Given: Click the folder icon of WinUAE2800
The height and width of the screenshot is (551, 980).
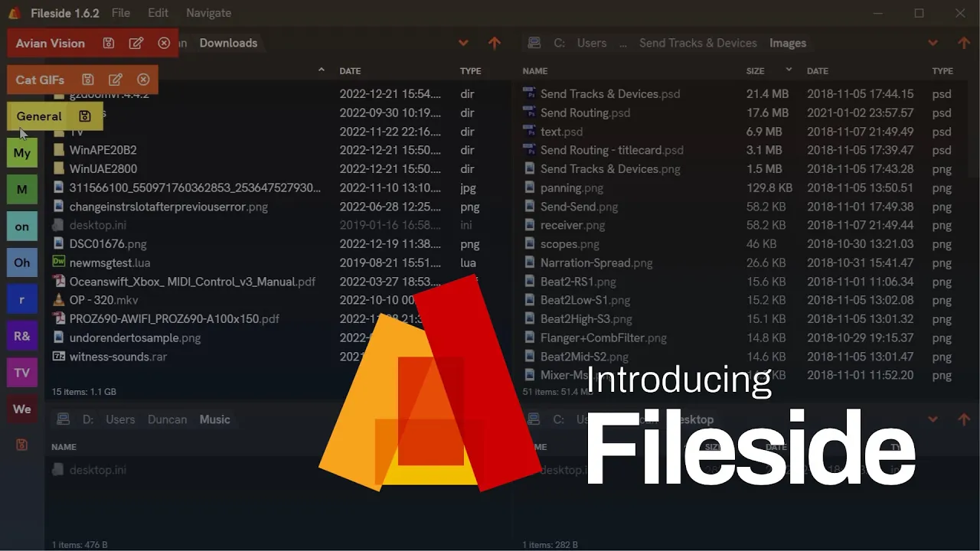Looking at the screenshot, I should (59, 168).
